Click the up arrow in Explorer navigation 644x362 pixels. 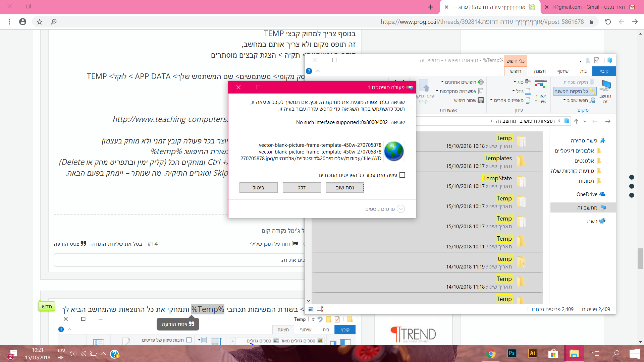point(576,121)
